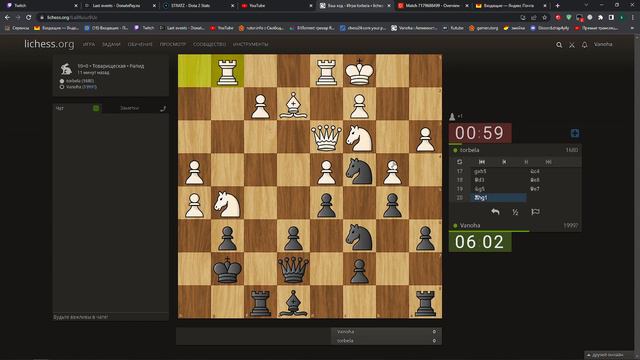Click the torbela row in the score table
Screen dimensions: 640x360
point(386,340)
